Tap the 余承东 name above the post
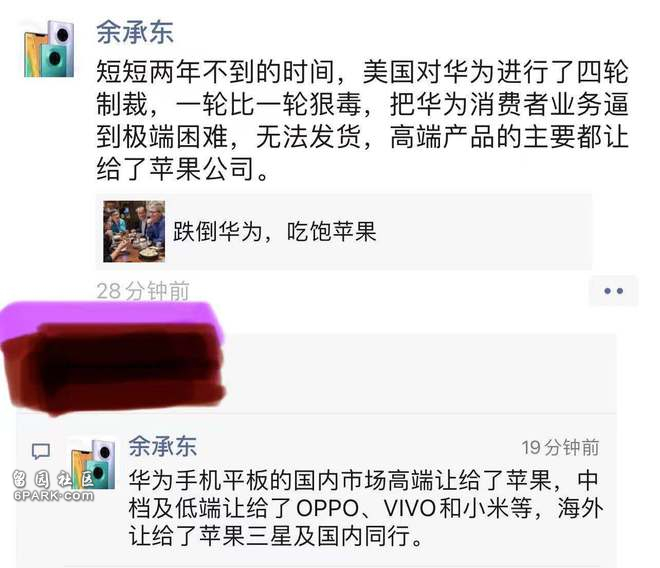 coord(135,32)
